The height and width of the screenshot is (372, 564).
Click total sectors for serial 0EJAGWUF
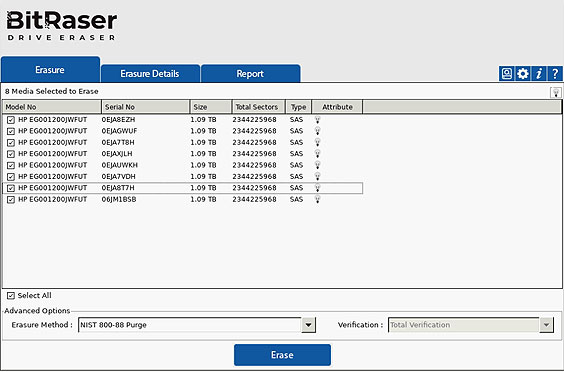coord(254,131)
